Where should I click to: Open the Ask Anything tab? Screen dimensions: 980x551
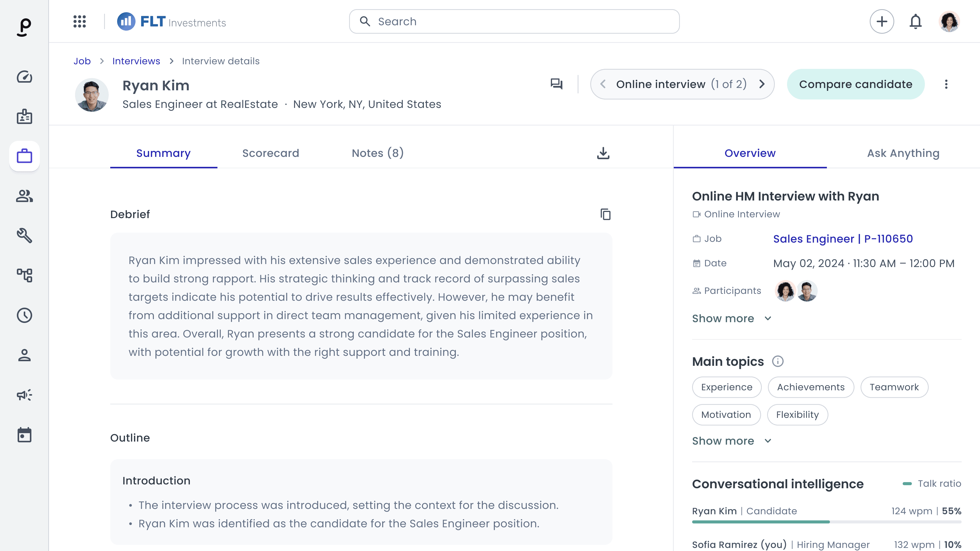coord(903,153)
